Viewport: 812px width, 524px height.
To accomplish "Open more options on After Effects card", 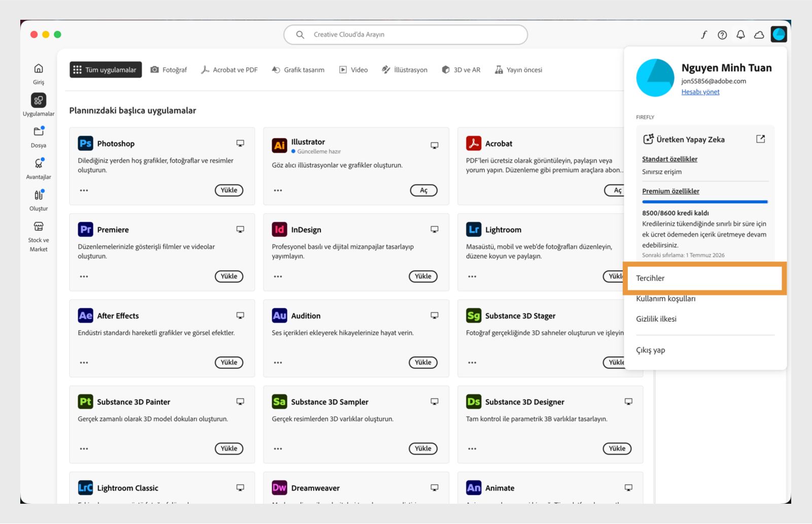I will 84,363.
